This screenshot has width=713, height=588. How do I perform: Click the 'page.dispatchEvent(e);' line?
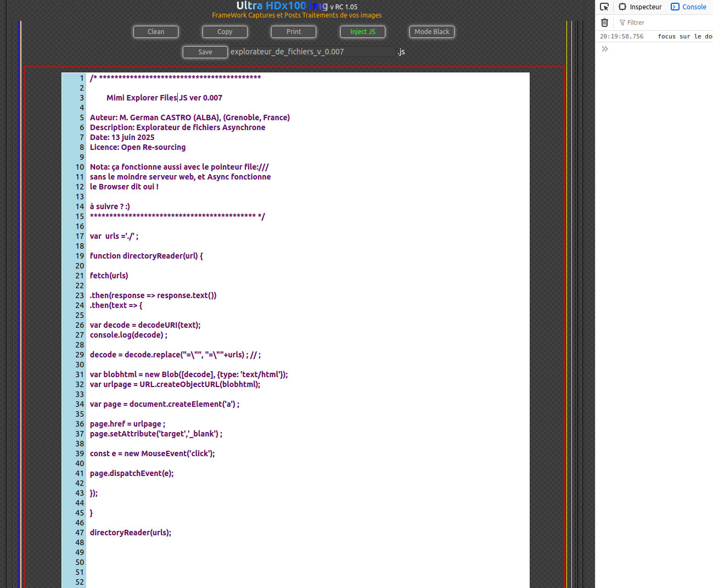click(132, 473)
